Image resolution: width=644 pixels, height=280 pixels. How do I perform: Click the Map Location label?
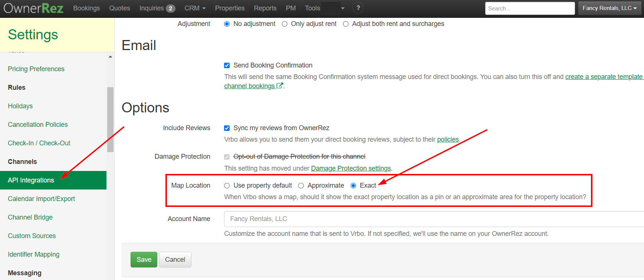coord(191,185)
